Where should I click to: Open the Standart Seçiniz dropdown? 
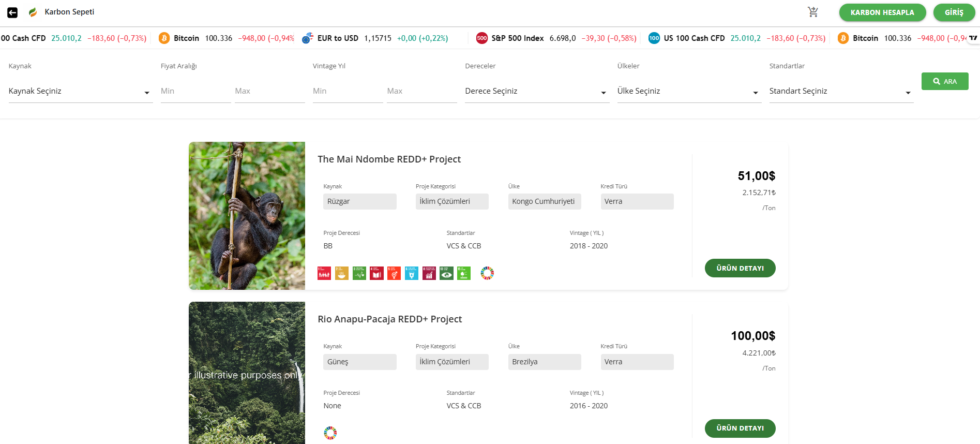840,92
